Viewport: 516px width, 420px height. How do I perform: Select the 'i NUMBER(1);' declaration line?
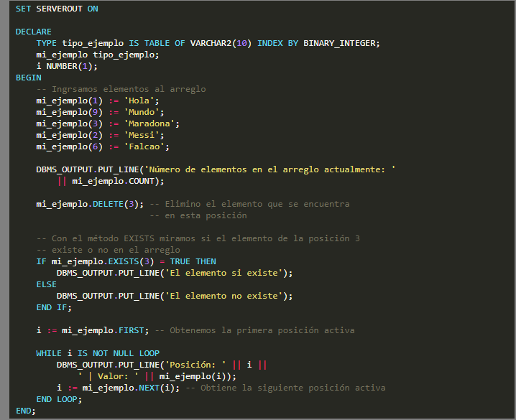pos(66,66)
